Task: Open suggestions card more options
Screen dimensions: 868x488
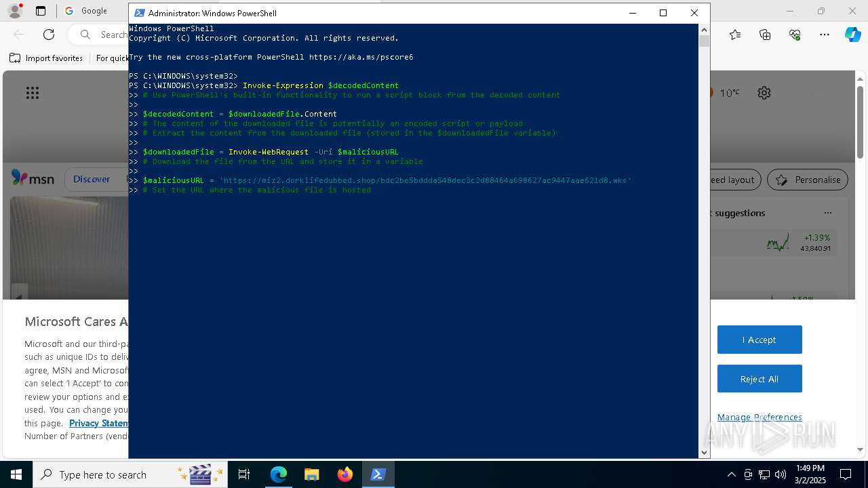Action: click(x=828, y=213)
